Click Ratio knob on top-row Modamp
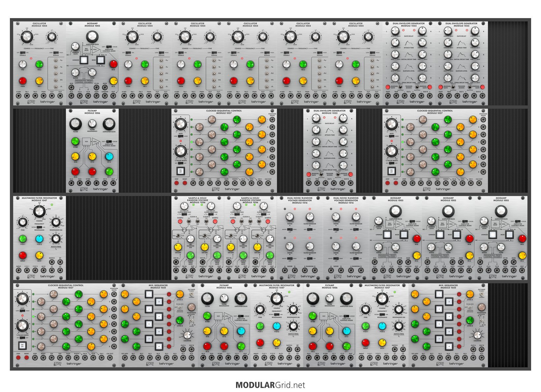 click(x=75, y=72)
